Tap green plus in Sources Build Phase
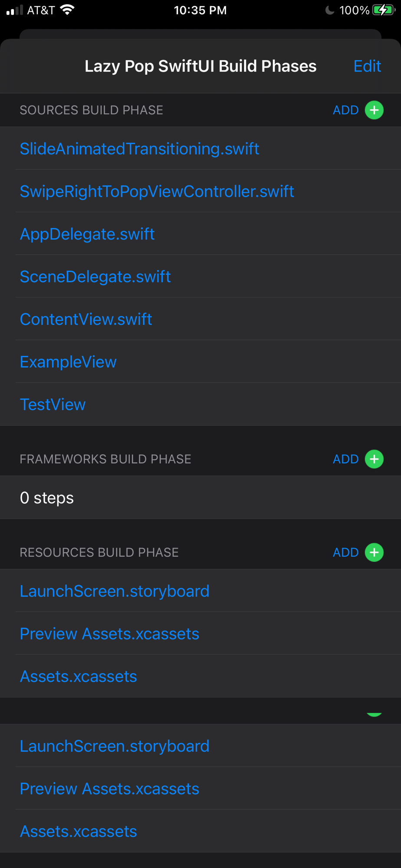401x868 pixels. (x=374, y=110)
